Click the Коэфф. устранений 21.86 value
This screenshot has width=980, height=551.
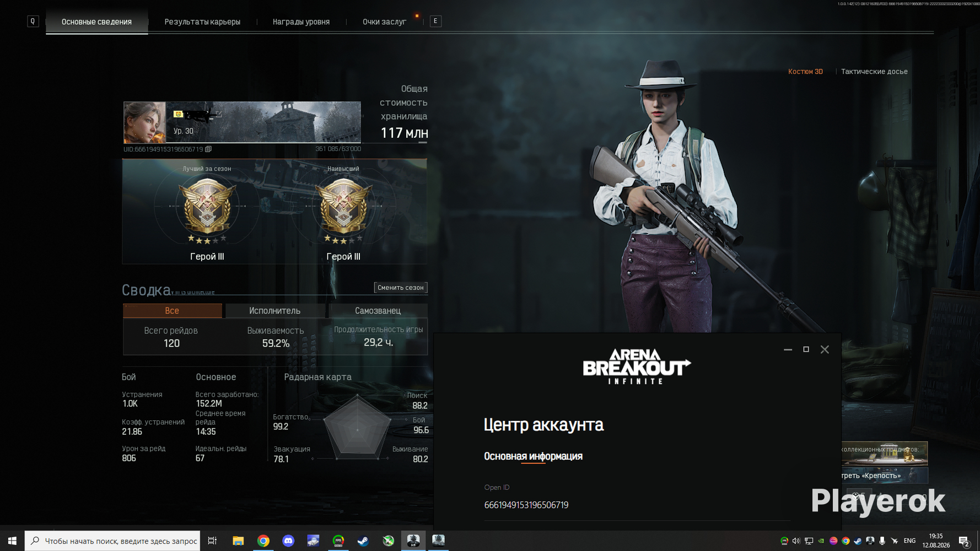pyautogui.click(x=132, y=432)
